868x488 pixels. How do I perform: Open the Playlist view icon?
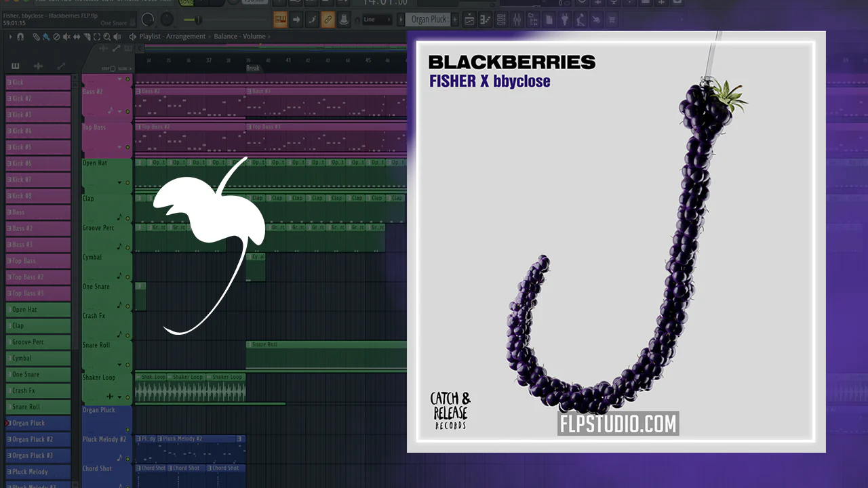coord(469,20)
